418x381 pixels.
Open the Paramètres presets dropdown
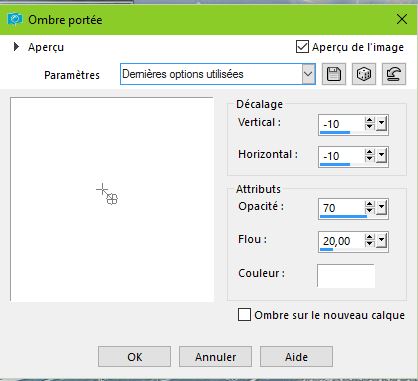coord(308,74)
